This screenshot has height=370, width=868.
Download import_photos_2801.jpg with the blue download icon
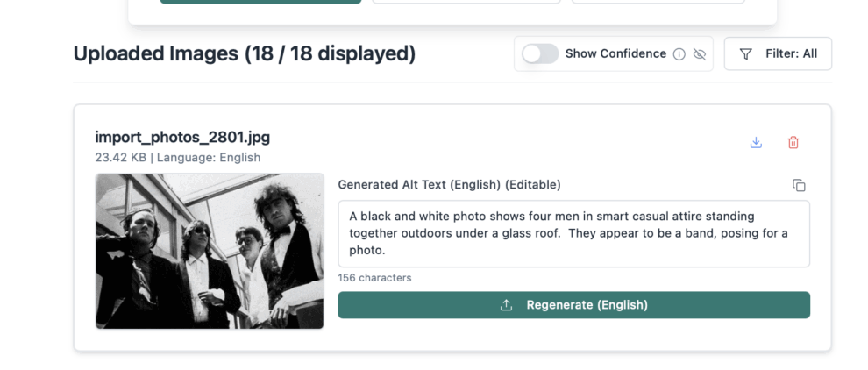(x=756, y=142)
